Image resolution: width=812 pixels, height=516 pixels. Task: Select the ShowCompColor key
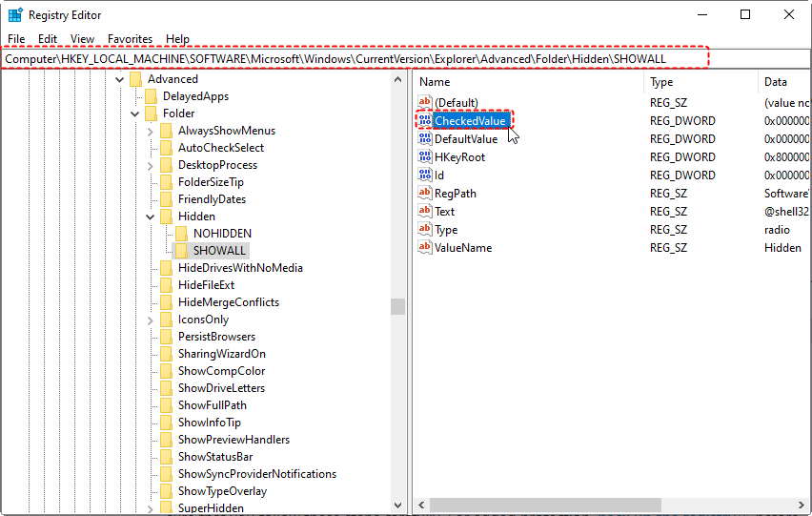click(x=221, y=370)
